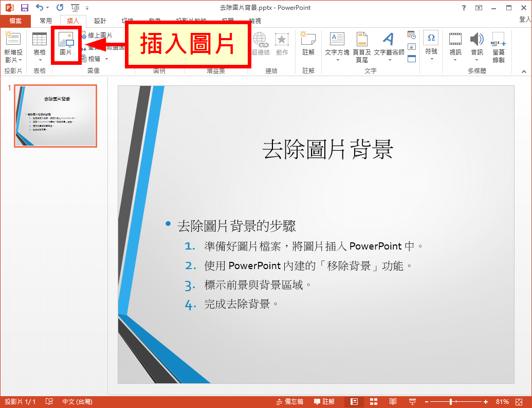Open the 設計 design tab
This screenshot has height=408, width=532.
pos(100,21)
